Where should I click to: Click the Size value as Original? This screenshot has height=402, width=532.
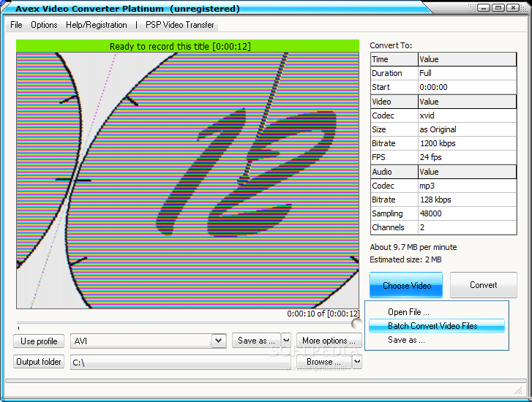tap(467, 129)
